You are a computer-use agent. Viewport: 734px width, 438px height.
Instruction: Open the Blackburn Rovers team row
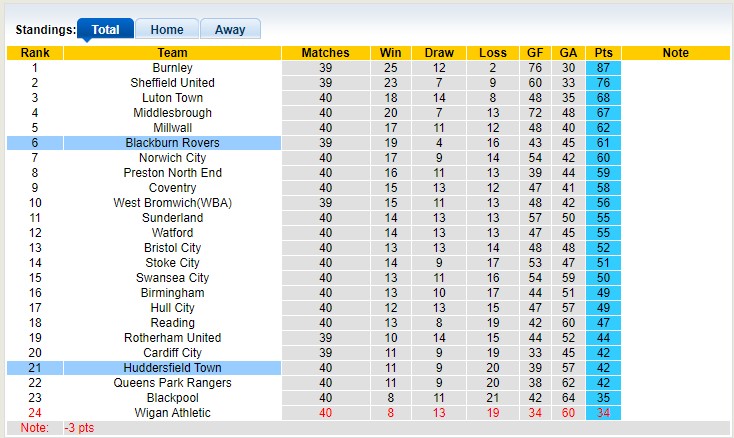[172, 143]
